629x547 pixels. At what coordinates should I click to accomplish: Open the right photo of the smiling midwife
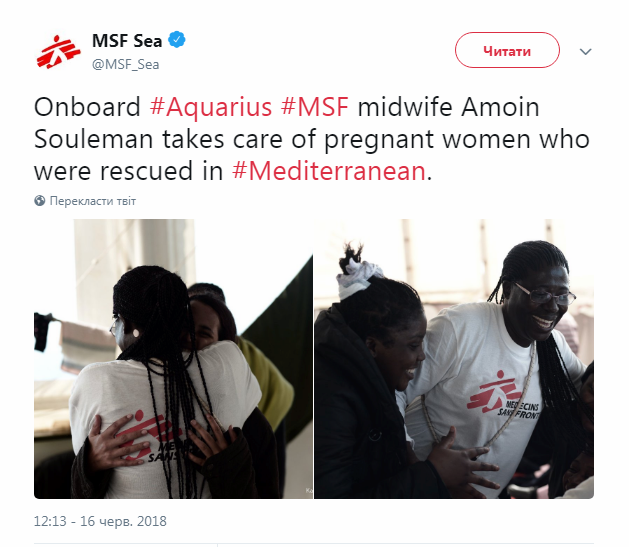point(454,359)
